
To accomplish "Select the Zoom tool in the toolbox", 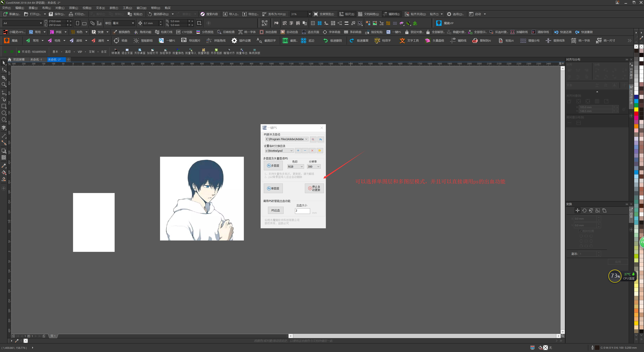I will (4, 85).
